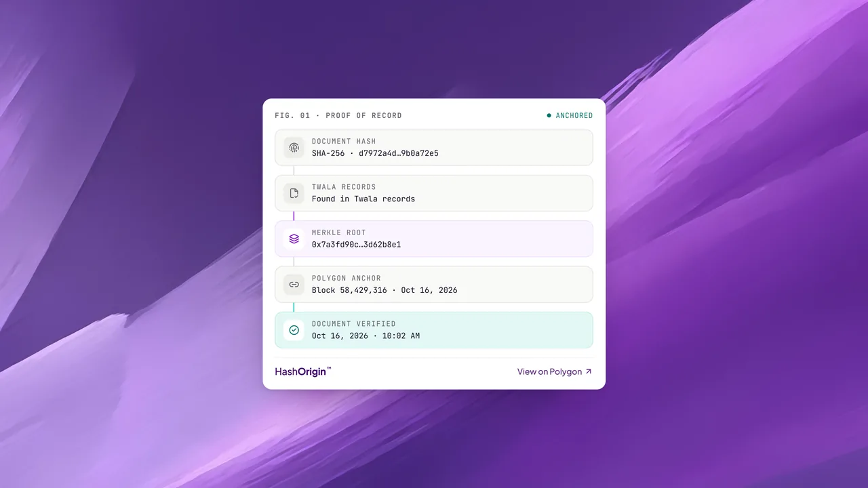The width and height of the screenshot is (868, 488).
Task: Select the 0x7a3fd90c…3d62b8e1 root value
Action: click(356, 244)
